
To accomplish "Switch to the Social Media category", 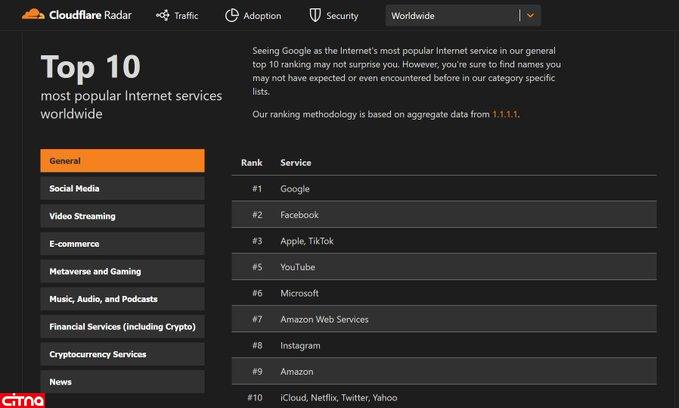I will (x=122, y=188).
